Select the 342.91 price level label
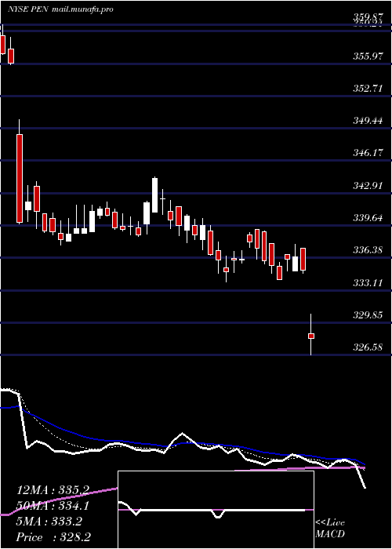392x549 pixels. pos(368,186)
